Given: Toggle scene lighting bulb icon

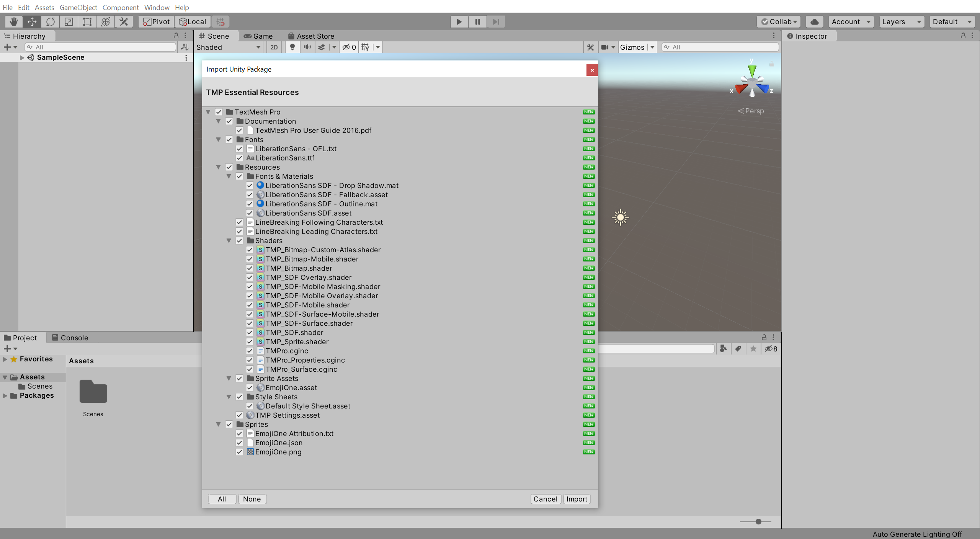Looking at the screenshot, I should coord(292,47).
